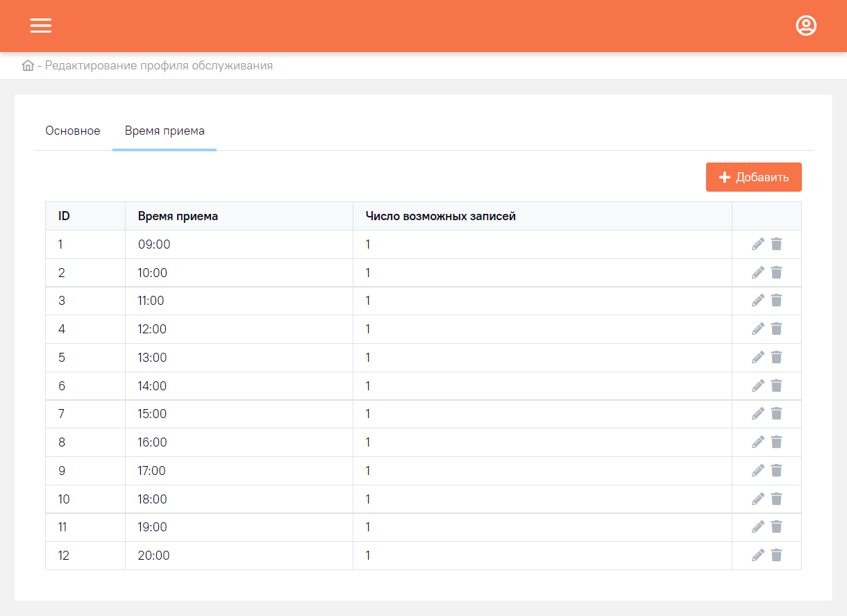Delete the 09:00 time slot
Screen dimensions: 847x616
(776, 244)
